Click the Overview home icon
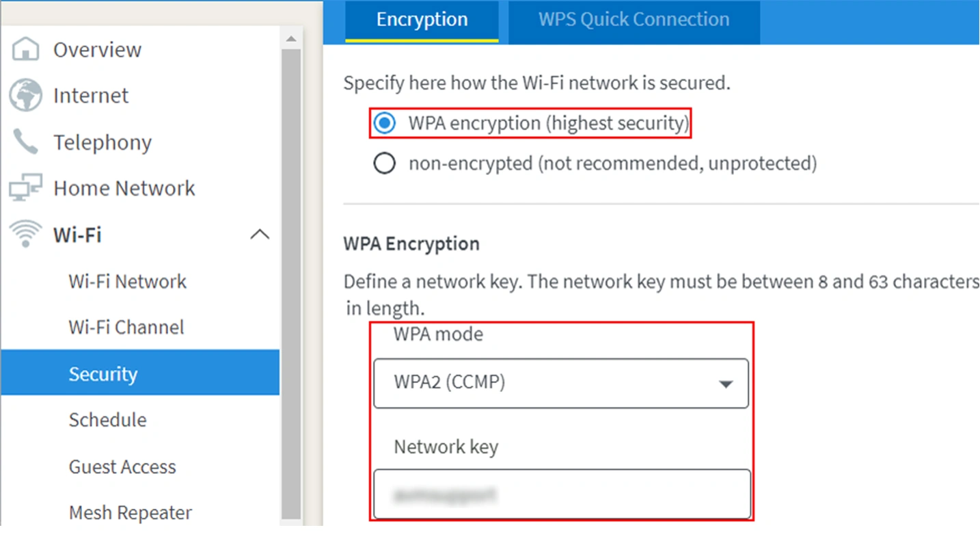Screen dimensions: 980x543 click(26, 49)
